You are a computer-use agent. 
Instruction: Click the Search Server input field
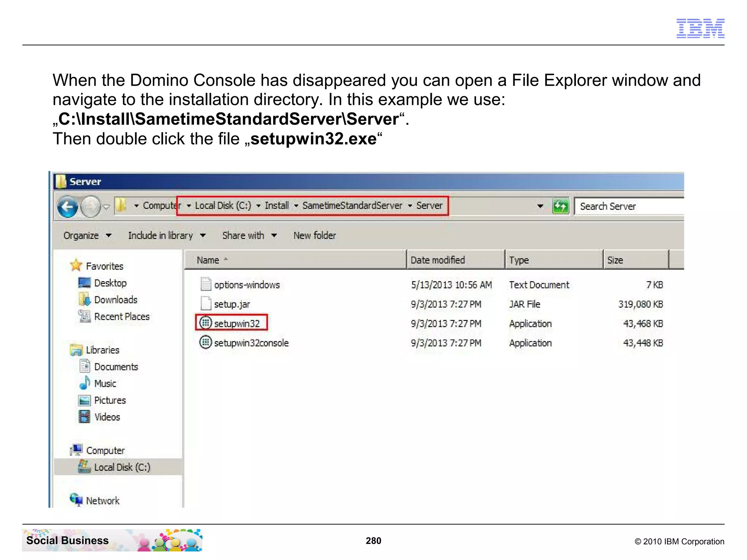(x=629, y=206)
